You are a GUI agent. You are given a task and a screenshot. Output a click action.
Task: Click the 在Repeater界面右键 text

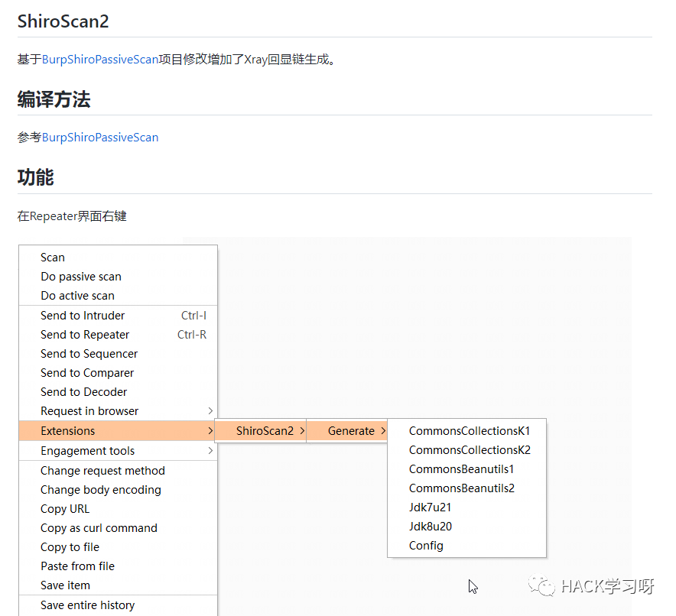72,216
